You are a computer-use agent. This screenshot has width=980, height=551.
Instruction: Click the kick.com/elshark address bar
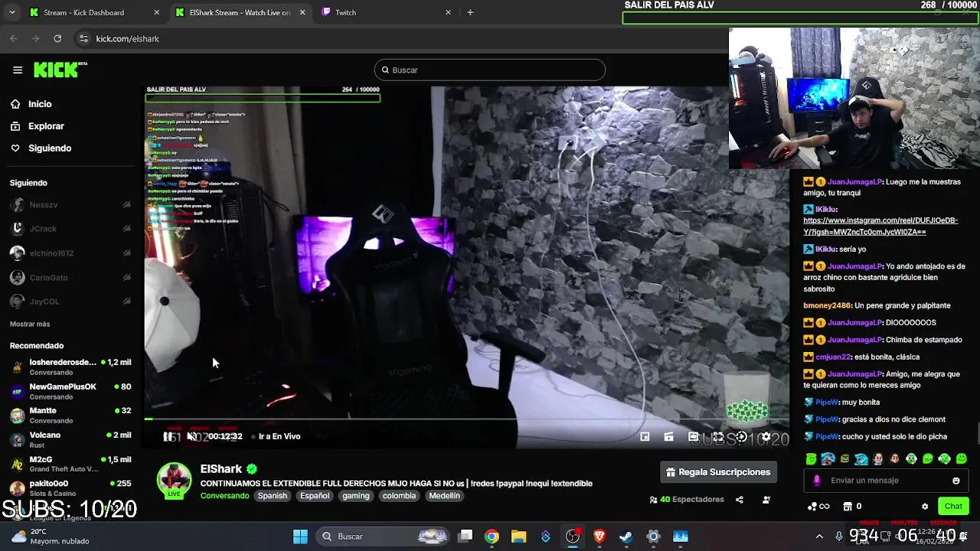pos(398,38)
